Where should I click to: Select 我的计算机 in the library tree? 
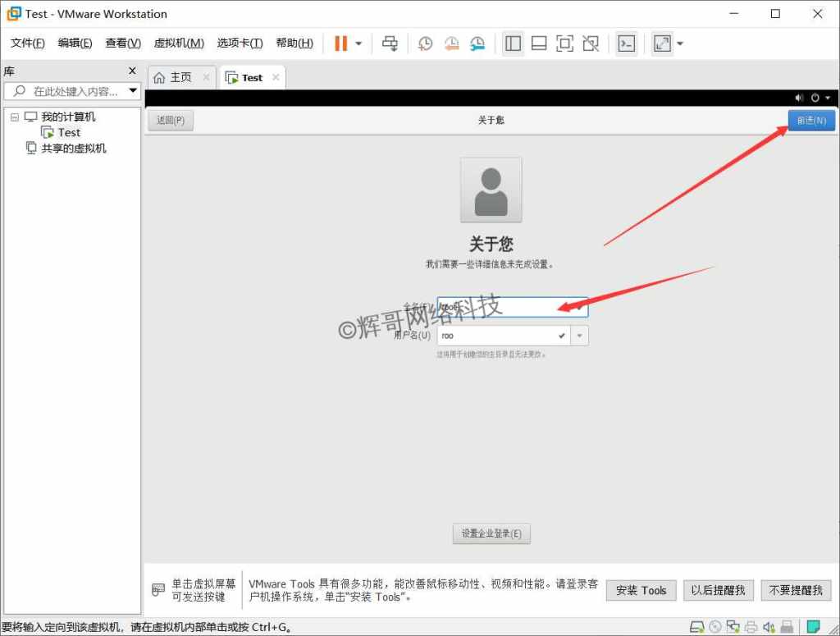(68, 117)
